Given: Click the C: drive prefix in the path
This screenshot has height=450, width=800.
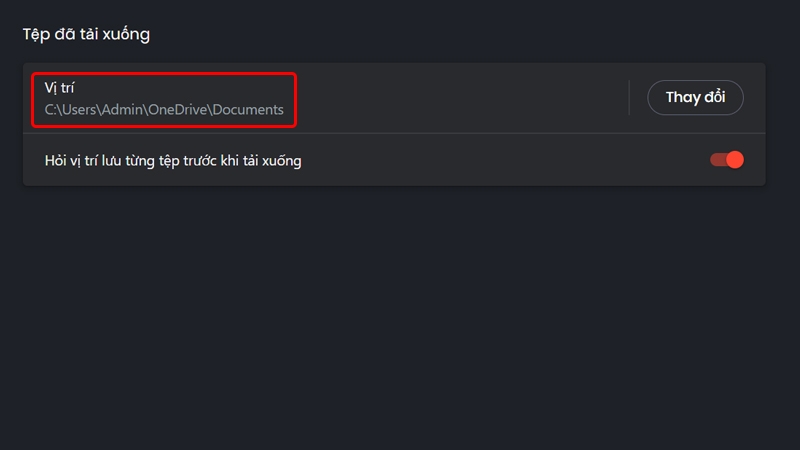Looking at the screenshot, I should tap(51, 110).
